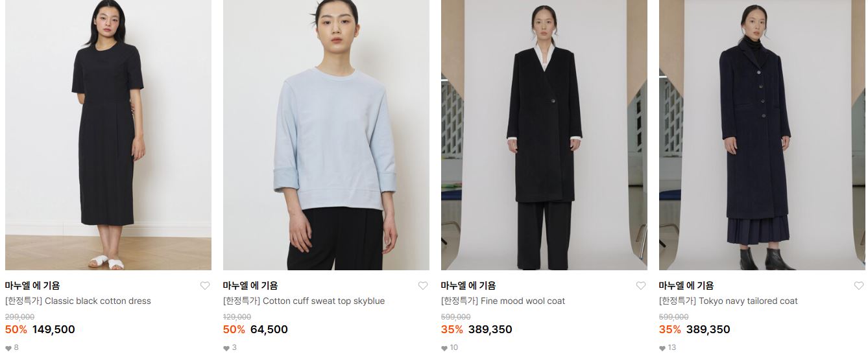Open the Fine mood wool coat photo
This screenshot has width=868, height=361.
coord(544,135)
